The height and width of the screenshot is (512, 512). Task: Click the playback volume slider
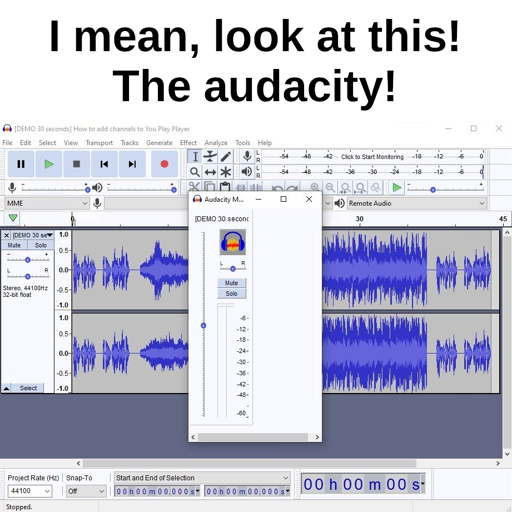[x=141, y=189]
